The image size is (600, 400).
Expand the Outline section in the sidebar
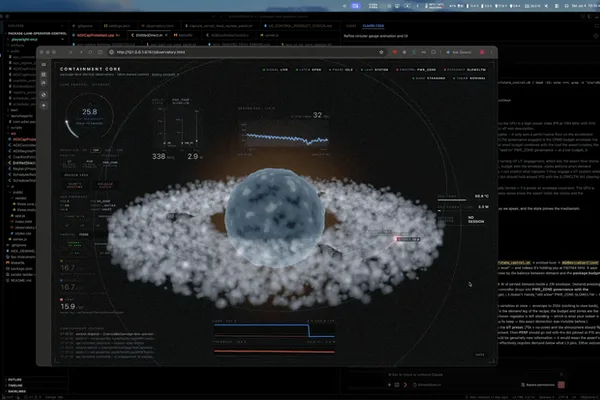click(x=15, y=379)
